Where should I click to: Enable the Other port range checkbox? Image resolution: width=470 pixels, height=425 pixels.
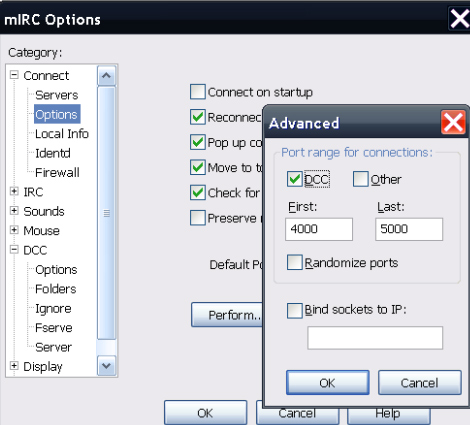(361, 179)
